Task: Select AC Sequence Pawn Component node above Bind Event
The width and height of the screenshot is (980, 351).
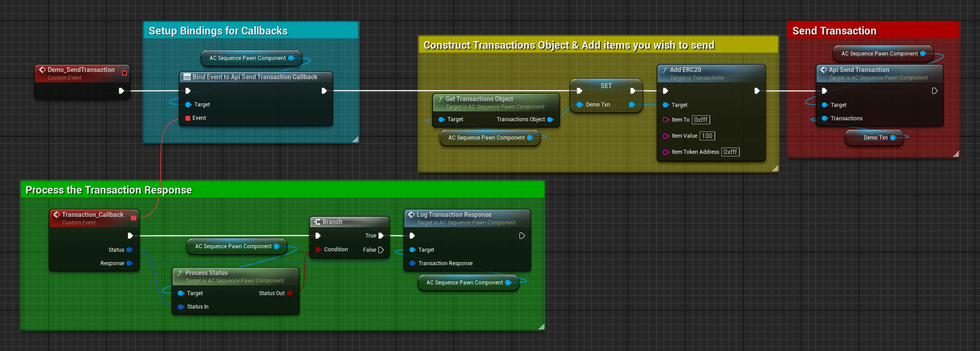Action: [x=251, y=58]
